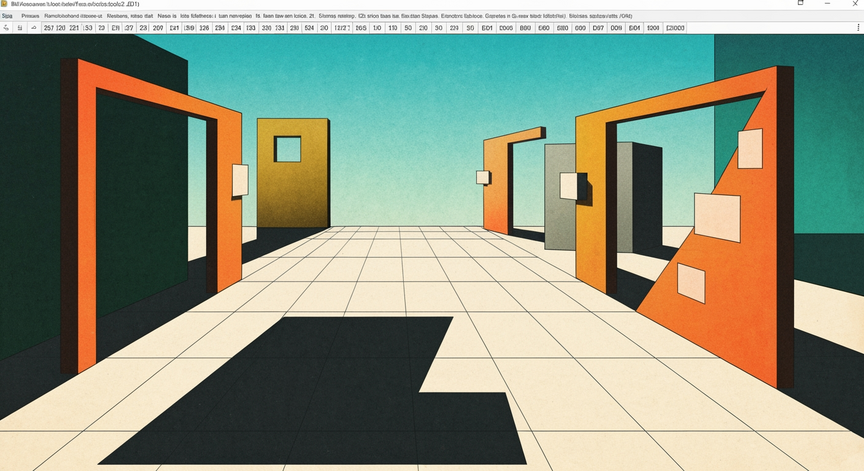This screenshot has width=864, height=471.
Task: Open the Sipa menu
Action: (x=7, y=16)
